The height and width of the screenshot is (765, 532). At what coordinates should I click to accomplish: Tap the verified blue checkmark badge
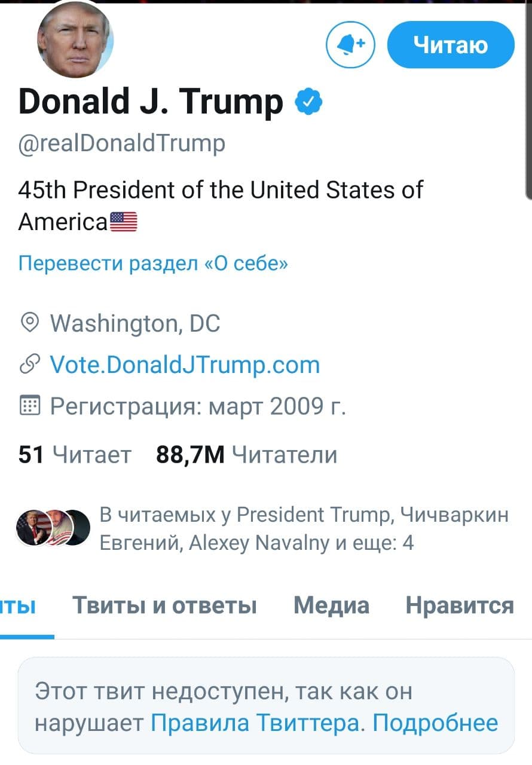(308, 101)
